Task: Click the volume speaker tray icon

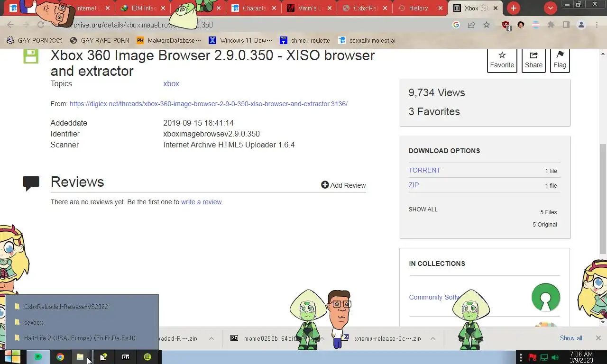Action: (555, 357)
